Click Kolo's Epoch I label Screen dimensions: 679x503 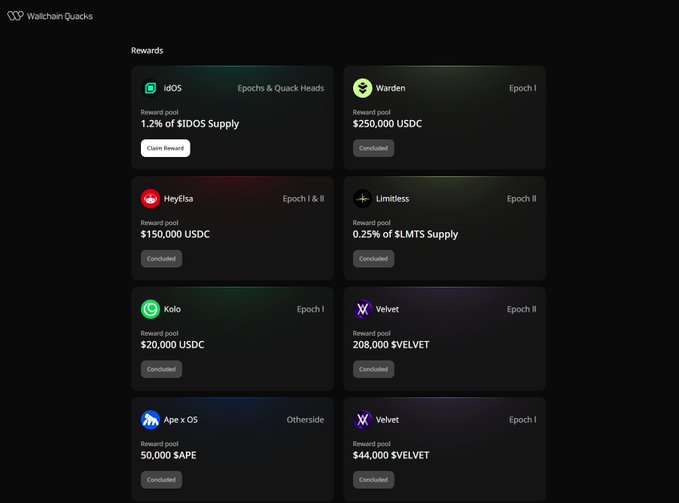310,309
